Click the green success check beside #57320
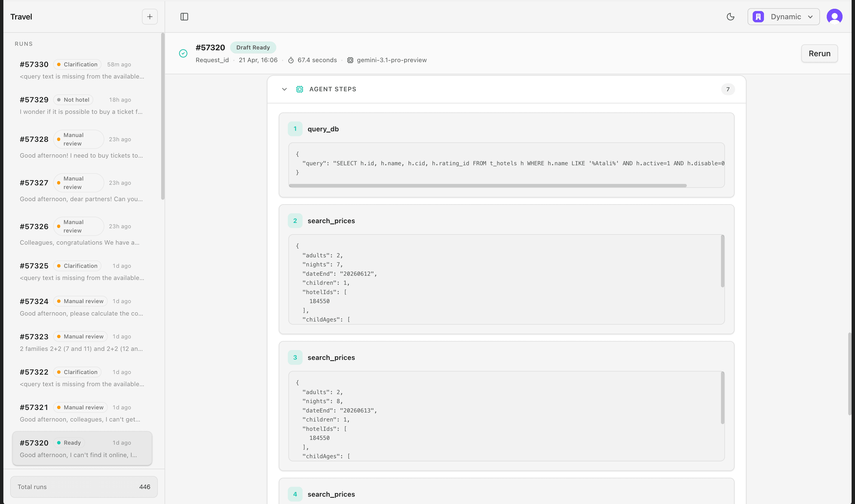The height and width of the screenshot is (504, 855). coord(183,53)
